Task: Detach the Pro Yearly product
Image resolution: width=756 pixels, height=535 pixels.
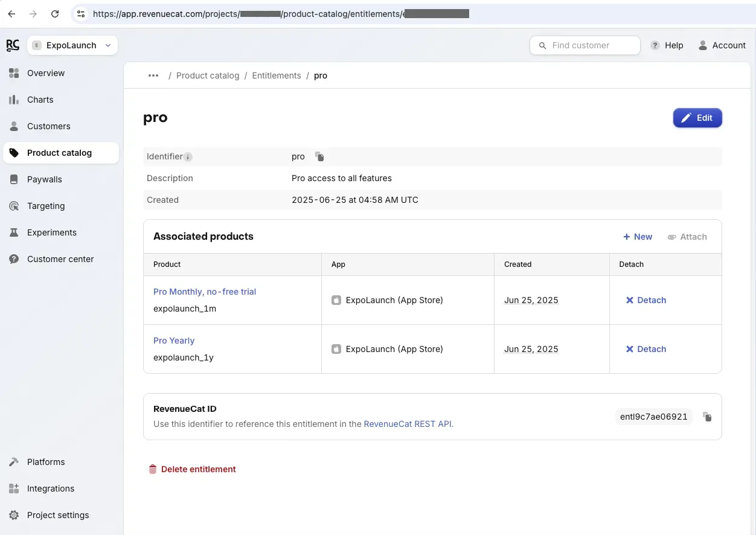Action: click(646, 349)
